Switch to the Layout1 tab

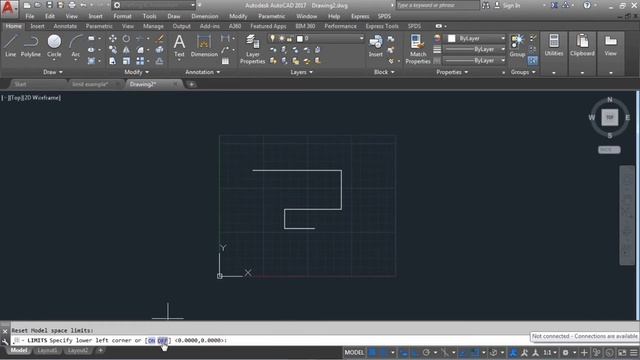point(47,350)
